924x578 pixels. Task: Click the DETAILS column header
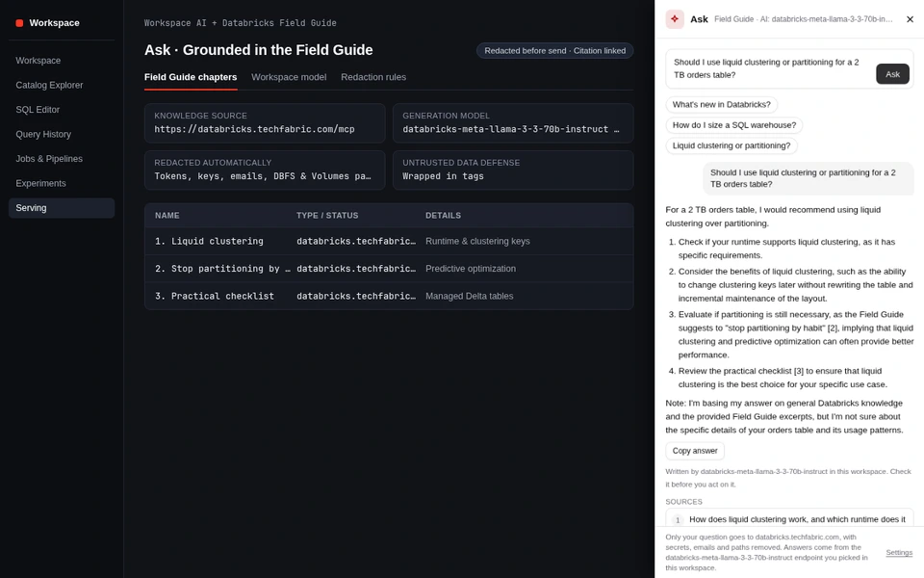(x=443, y=215)
